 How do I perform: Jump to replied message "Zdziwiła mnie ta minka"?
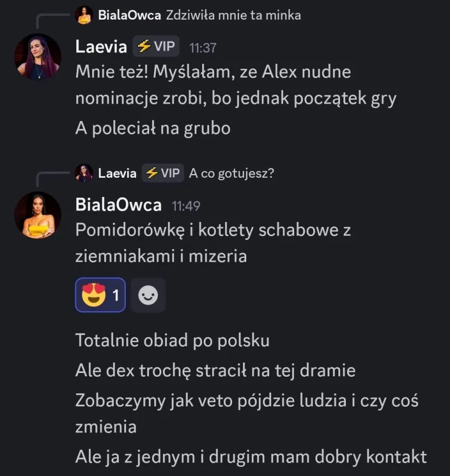(233, 15)
